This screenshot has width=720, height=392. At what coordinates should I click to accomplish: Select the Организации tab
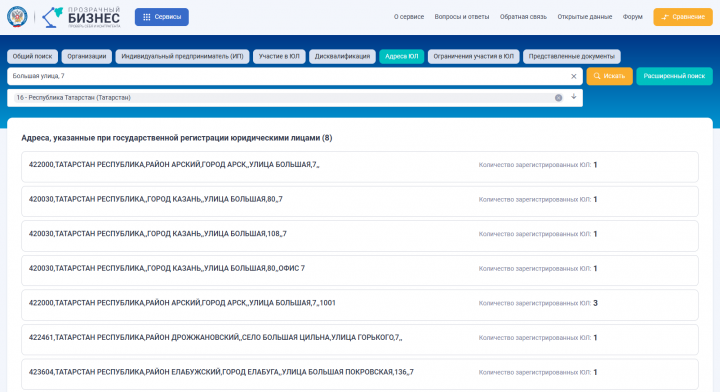point(86,56)
